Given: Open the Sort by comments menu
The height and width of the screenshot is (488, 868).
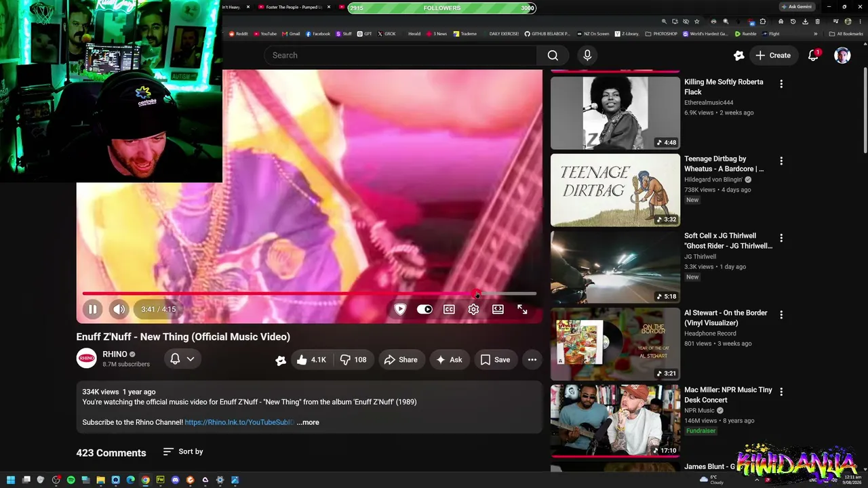Looking at the screenshot, I should (x=183, y=451).
